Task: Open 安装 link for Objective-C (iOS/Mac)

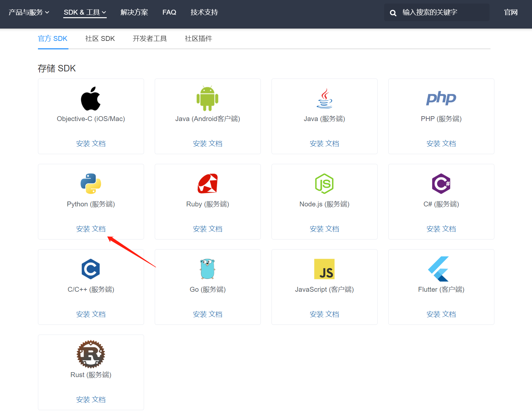Action: [83, 143]
